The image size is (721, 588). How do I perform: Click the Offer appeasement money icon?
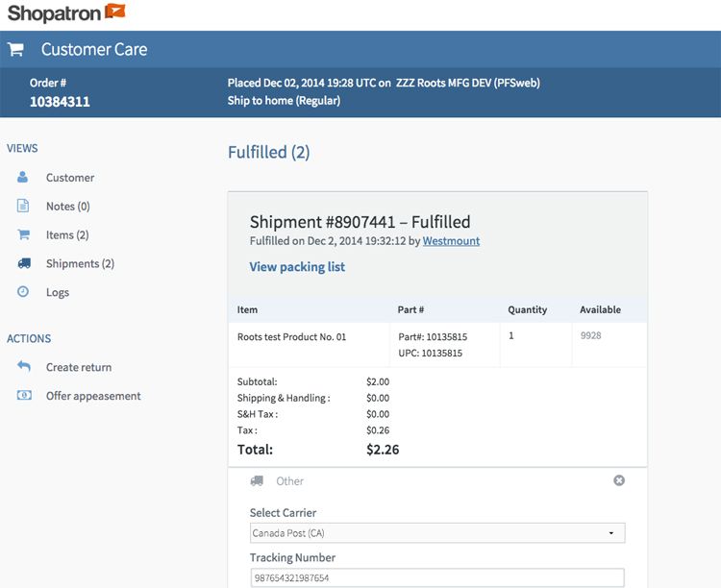click(x=24, y=396)
